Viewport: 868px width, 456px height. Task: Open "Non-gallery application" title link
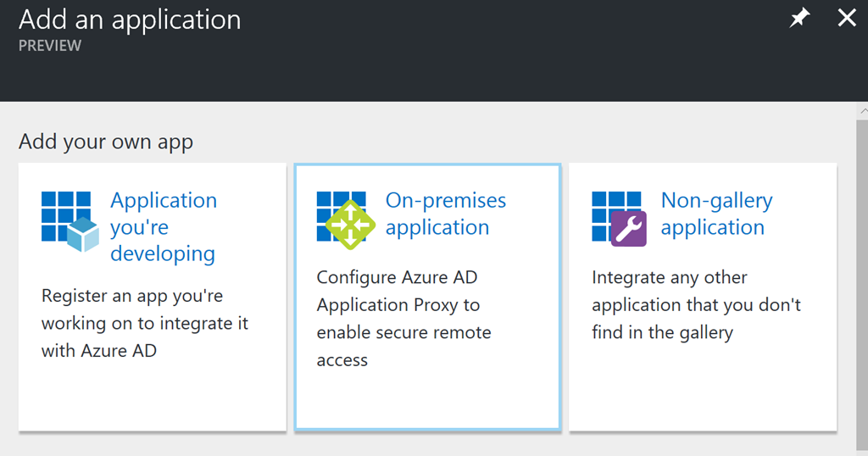717,214
